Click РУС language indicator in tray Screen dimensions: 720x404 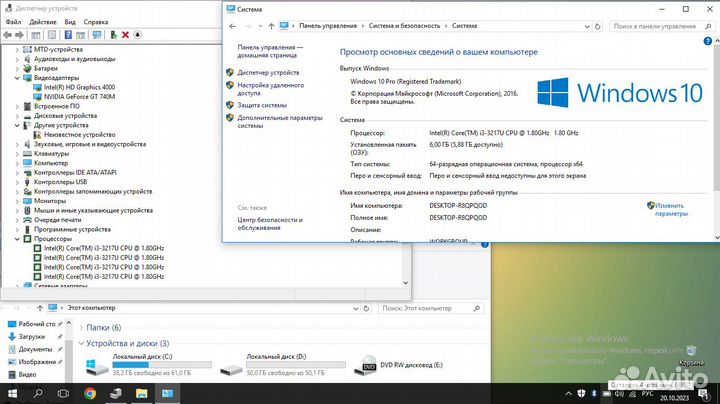[x=647, y=394]
